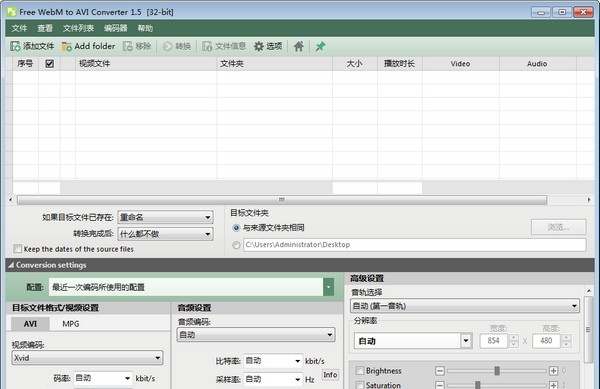Expand the 配置 profile dropdown arrow

coord(328,287)
